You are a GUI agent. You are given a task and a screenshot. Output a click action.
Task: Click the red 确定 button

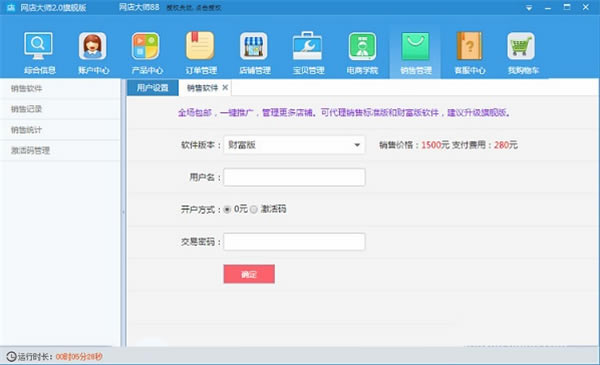point(249,274)
